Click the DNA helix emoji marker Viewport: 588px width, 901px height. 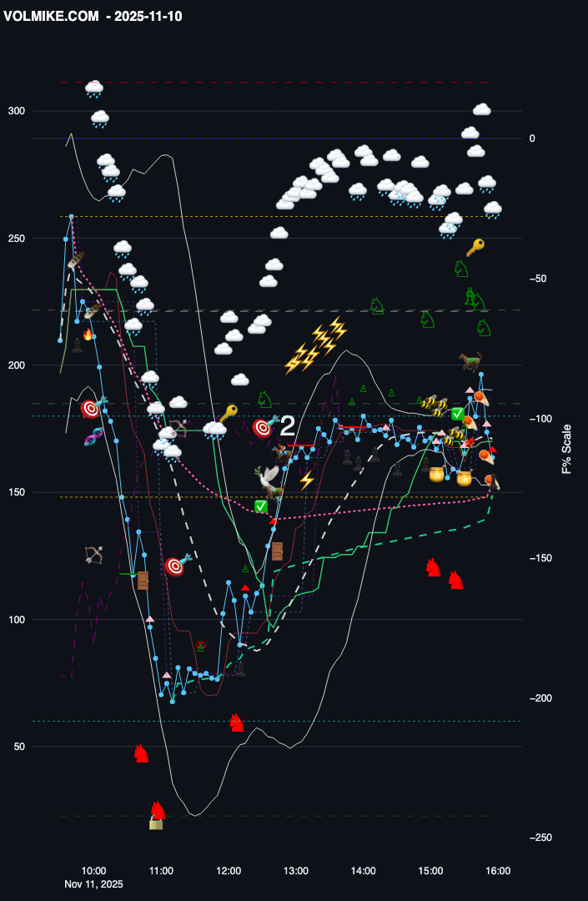coord(94,436)
